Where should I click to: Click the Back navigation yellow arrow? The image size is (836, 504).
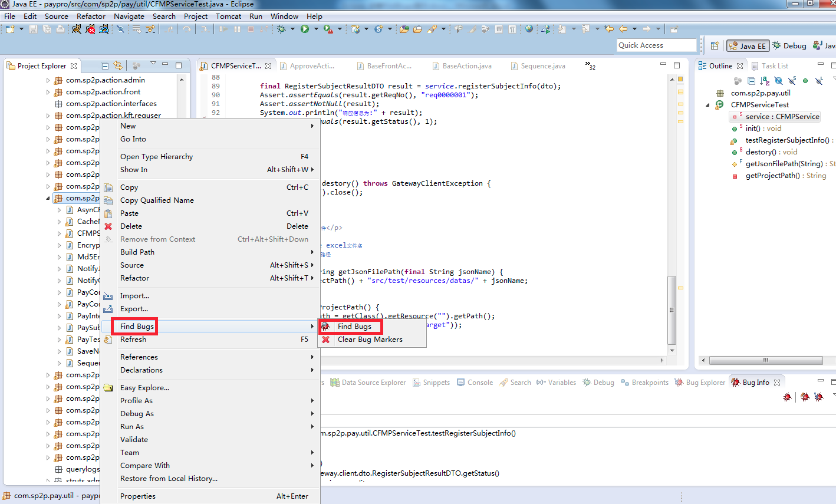pyautogui.click(x=623, y=29)
